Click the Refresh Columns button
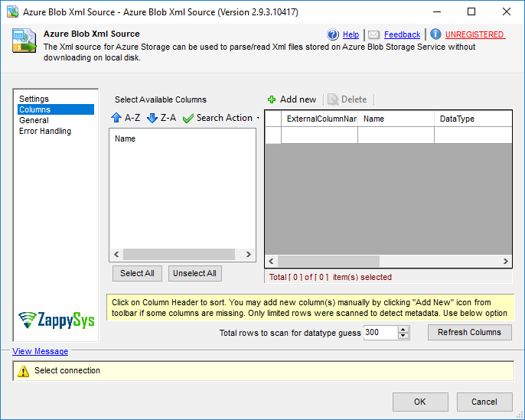The width and height of the screenshot is (525, 420). (x=469, y=332)
